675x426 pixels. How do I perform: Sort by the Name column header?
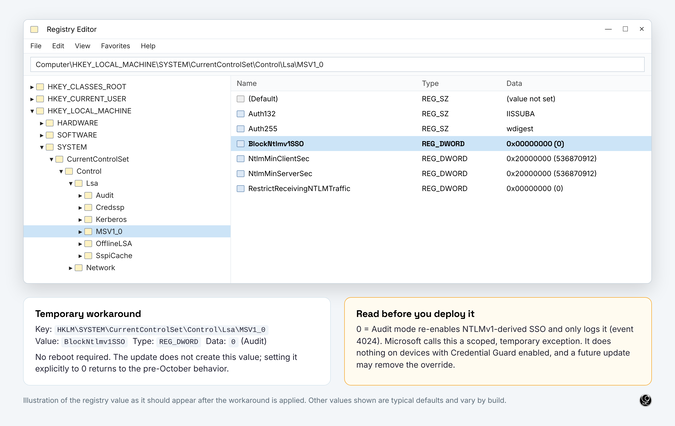[247, 83]
